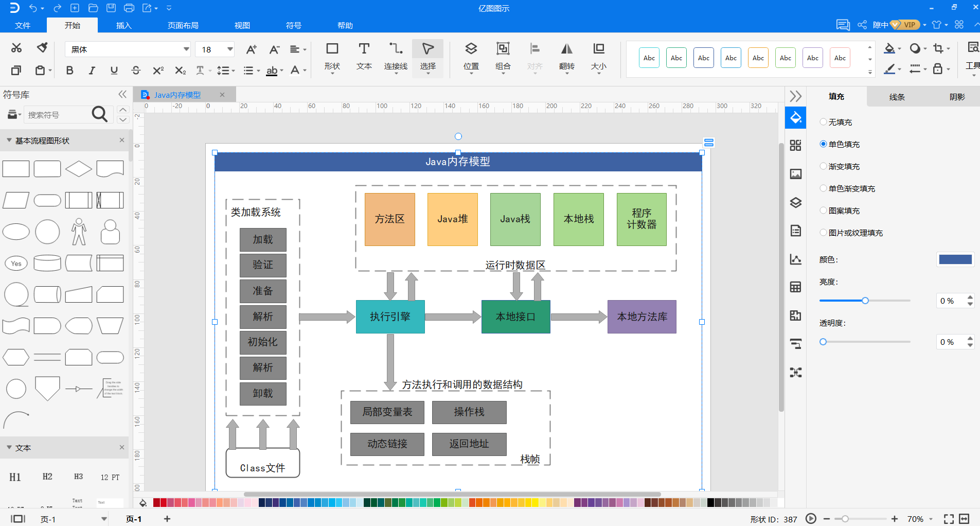This screenshot has height=526, width=980.
Task: Open the 帮助 ribbon tab
Action: 345,25
